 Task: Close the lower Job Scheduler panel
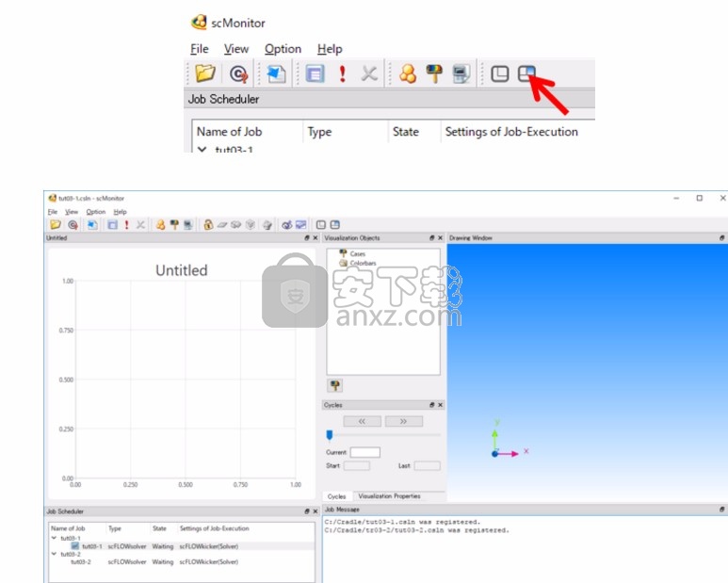[315, 511]
